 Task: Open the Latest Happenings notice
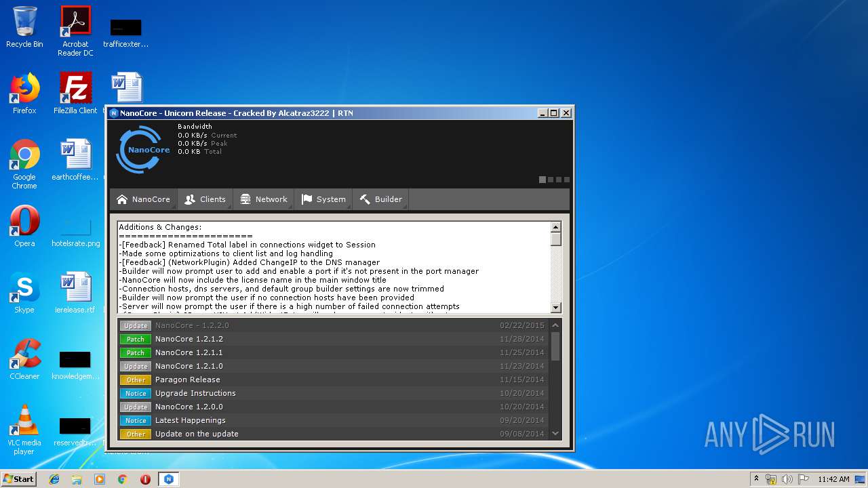(x=332, y=420)
